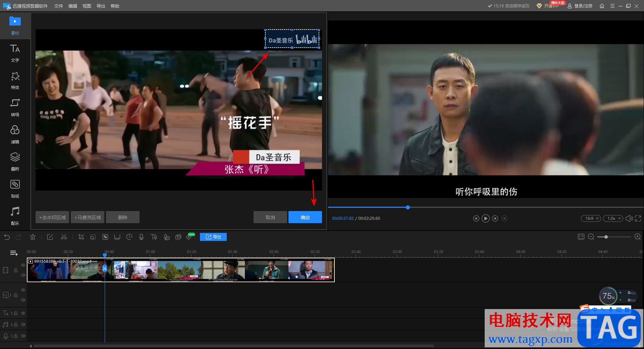Mute the main video track audio
The height and width of the screenshot is (349, 644).
[23, 275]
